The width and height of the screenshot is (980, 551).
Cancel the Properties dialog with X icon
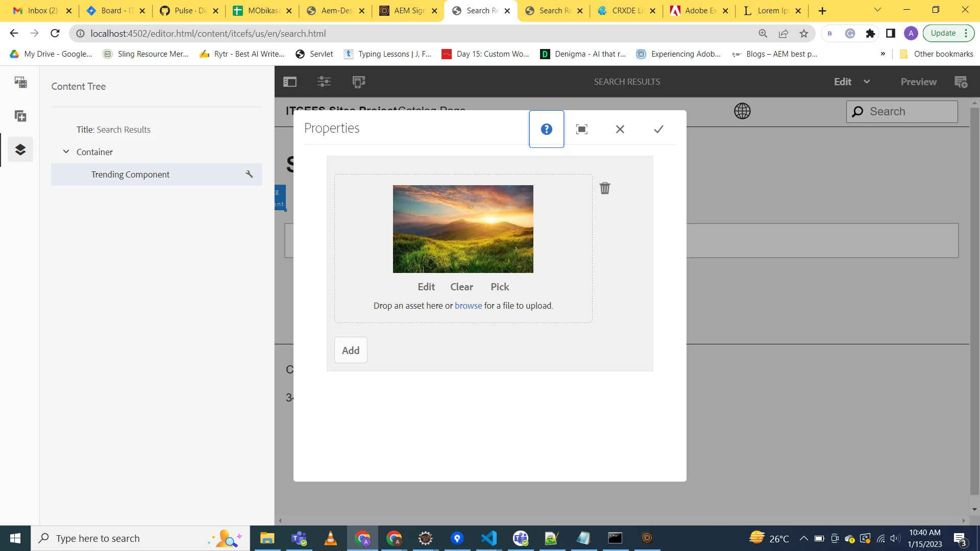click(620, 129)
